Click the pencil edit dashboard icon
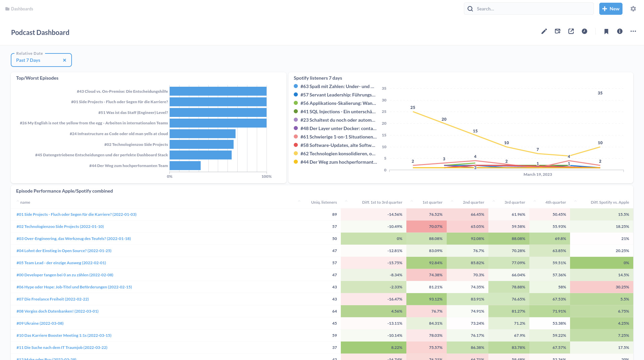The width and height of the screenshot is (644, 360). click(544, 31)
